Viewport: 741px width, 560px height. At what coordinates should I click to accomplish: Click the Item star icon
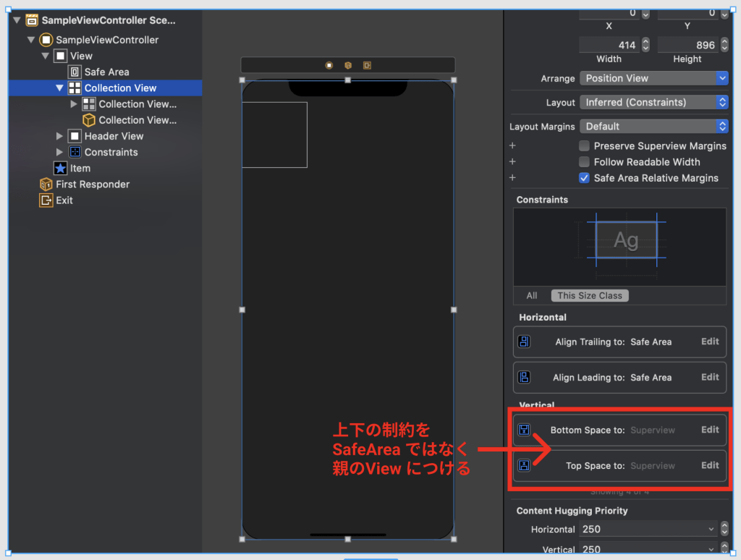[x=61, y=168]
